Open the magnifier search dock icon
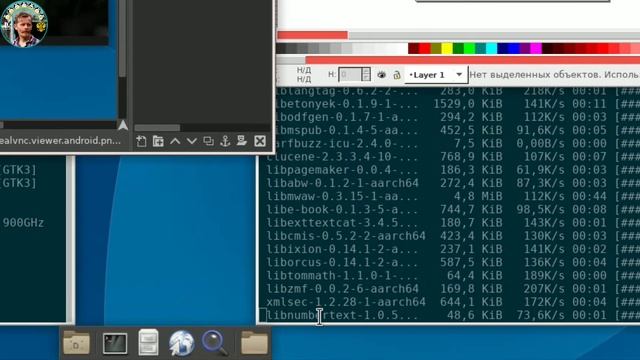 click(x=215, y=343)
